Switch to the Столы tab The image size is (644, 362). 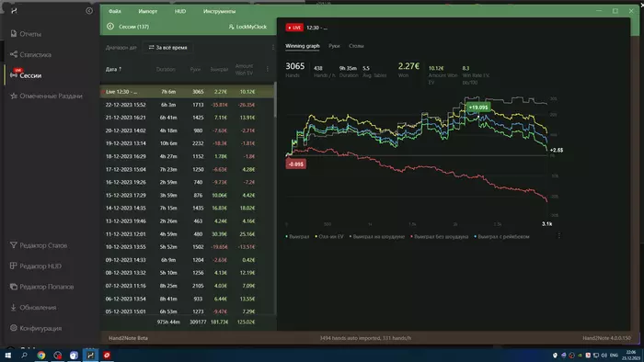[x=356, y=46]
